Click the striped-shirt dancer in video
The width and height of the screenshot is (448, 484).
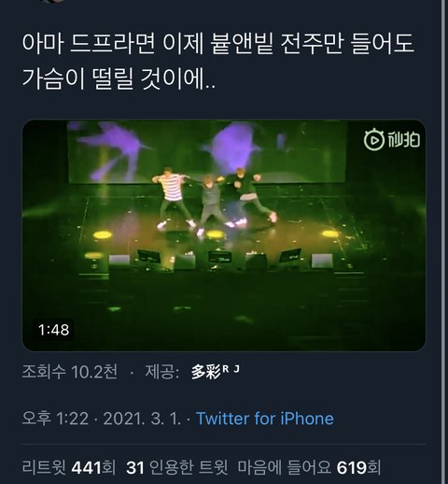pyautogui.click(x=172, y=197)
